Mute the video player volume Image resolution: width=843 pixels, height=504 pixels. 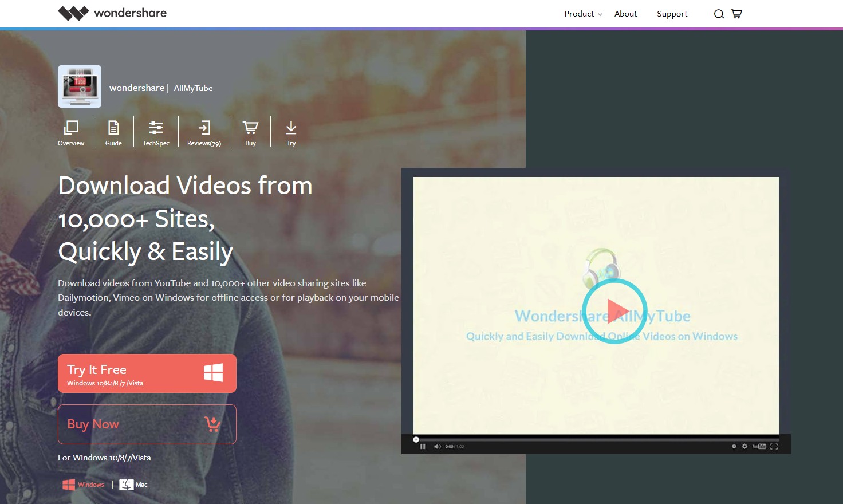(438, 446)
